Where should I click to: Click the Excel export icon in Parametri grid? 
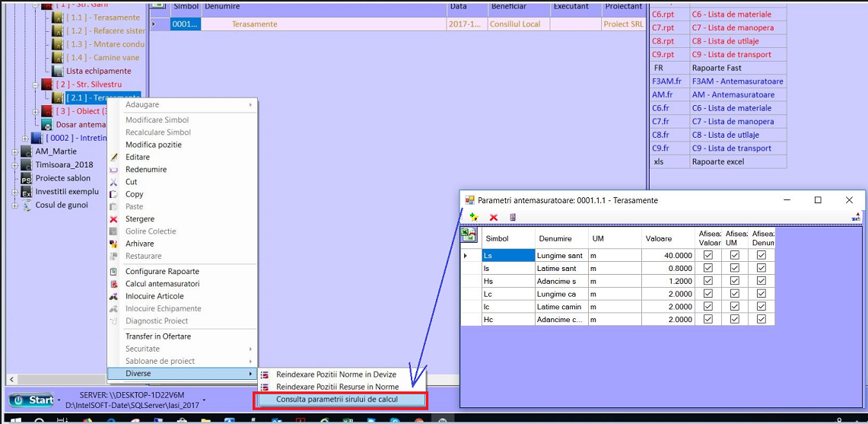pyautogui.click(x=469, y=235)
